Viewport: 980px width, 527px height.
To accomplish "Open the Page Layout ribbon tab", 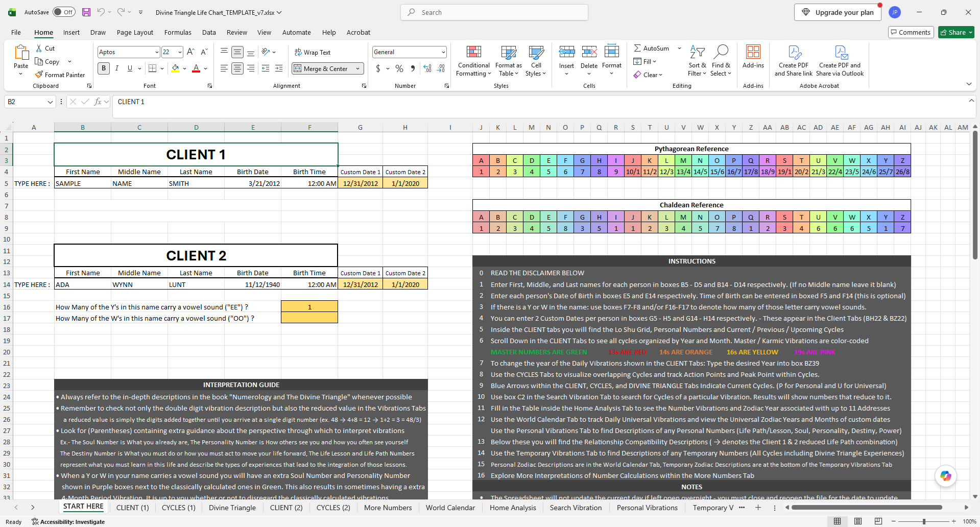I will pyautogui.click(x=135, y=32).
